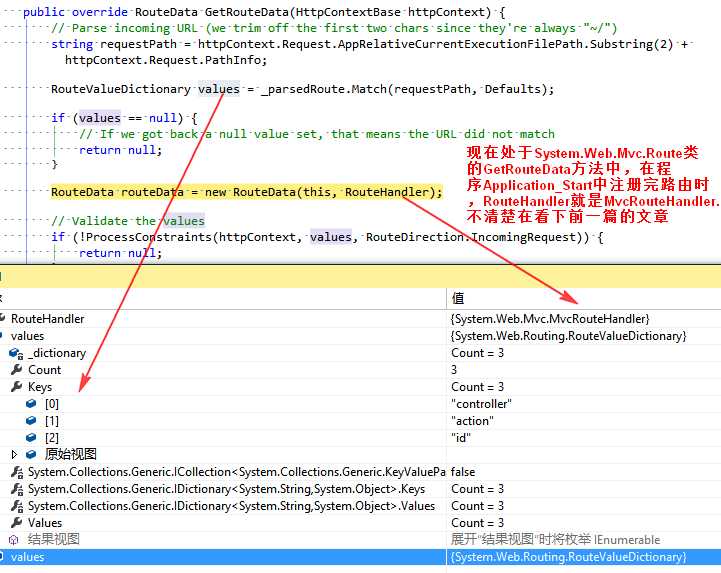Click the [2] index label
This screenshot has width=721, height=573.
[52, 438]
